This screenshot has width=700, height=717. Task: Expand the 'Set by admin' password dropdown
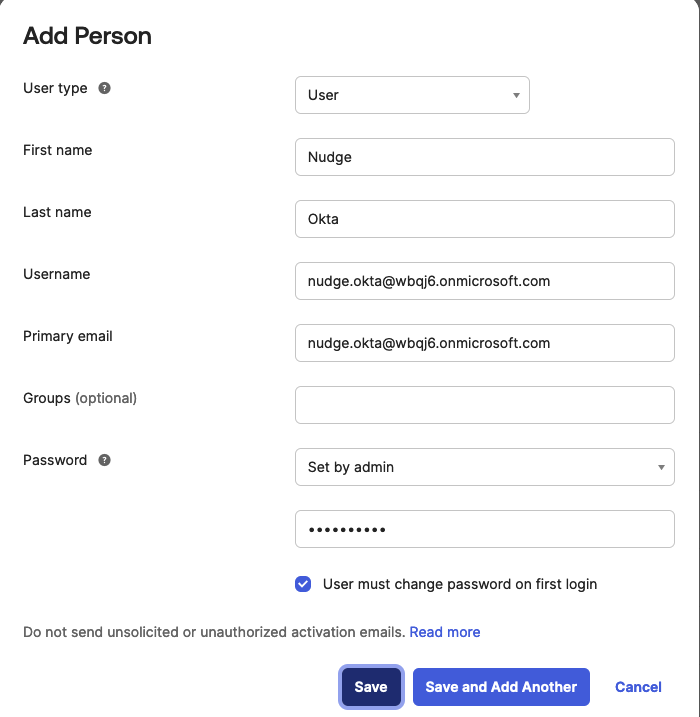click(484, 467)
